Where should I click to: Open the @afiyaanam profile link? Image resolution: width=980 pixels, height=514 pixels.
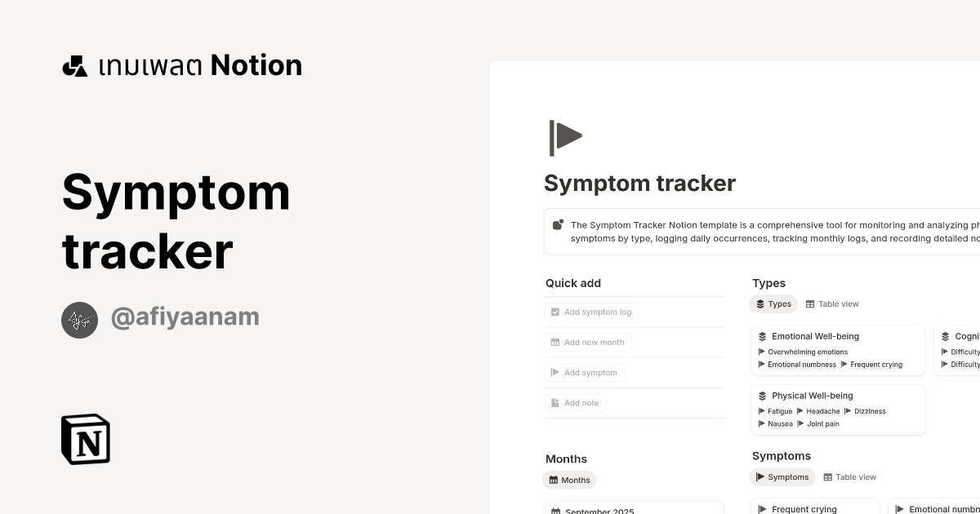(x=185, y=317)
